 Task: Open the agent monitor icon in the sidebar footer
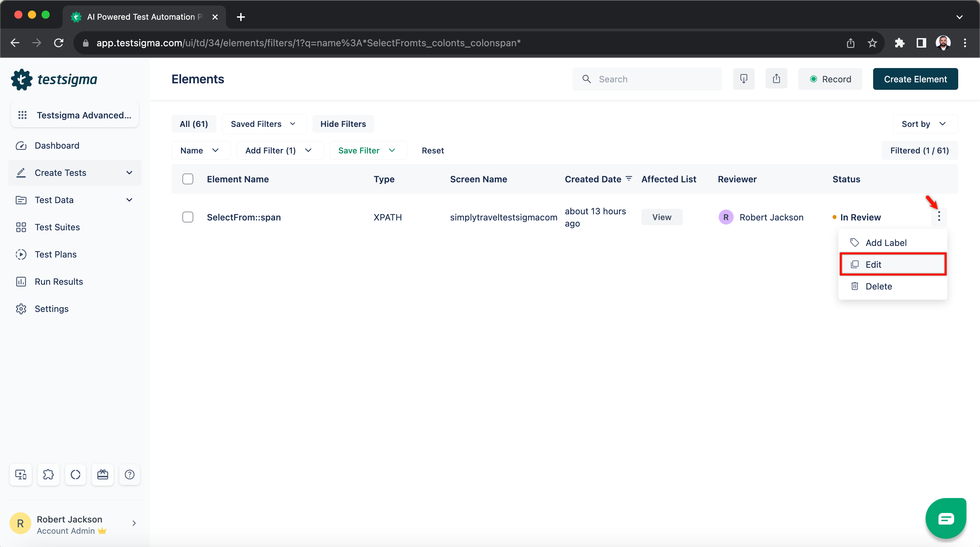pyautogui.click(x=20, y=474)
